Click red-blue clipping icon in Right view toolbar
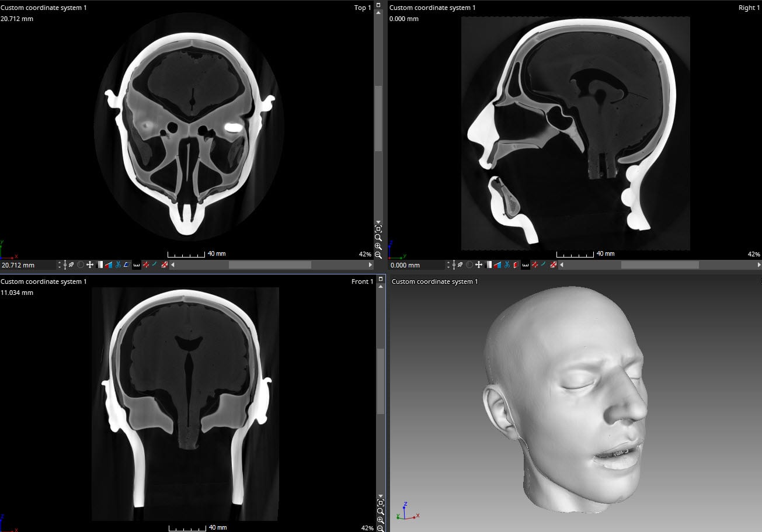Viewport: 762px width, 532px height. (497, 265)
